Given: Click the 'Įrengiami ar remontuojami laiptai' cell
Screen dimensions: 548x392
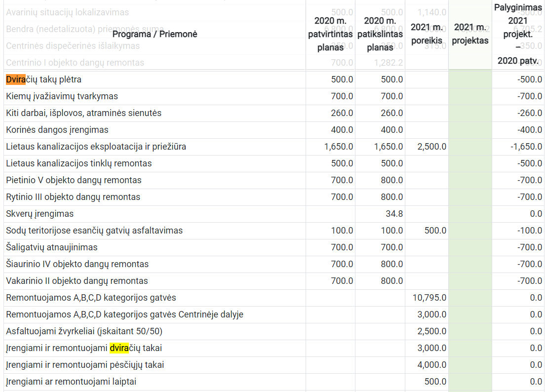Looking at the screenshot, I should tap(71, 382).
